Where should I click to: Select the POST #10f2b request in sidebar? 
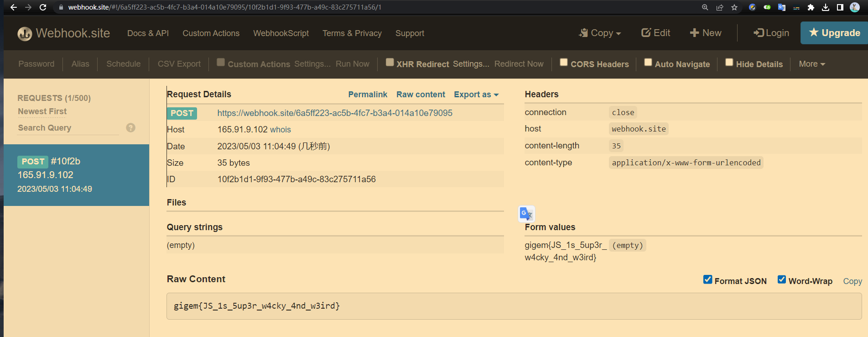point(77,175)
